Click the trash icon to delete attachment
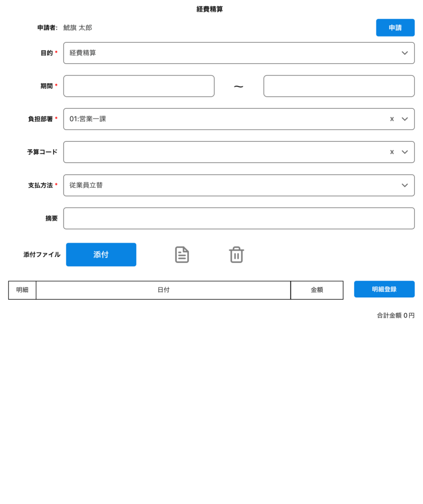The width and height of the screenshot is (423, 504). (x=236, y=254)
